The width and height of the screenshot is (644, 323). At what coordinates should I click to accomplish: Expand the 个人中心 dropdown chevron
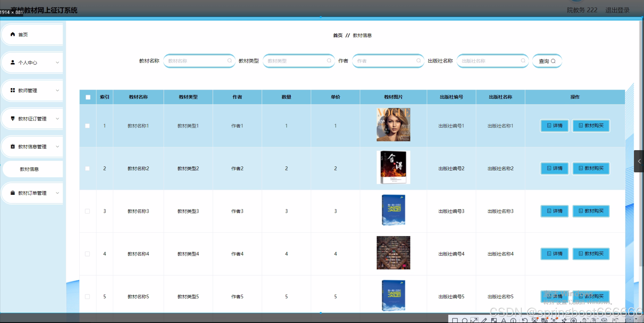point(57,62)
